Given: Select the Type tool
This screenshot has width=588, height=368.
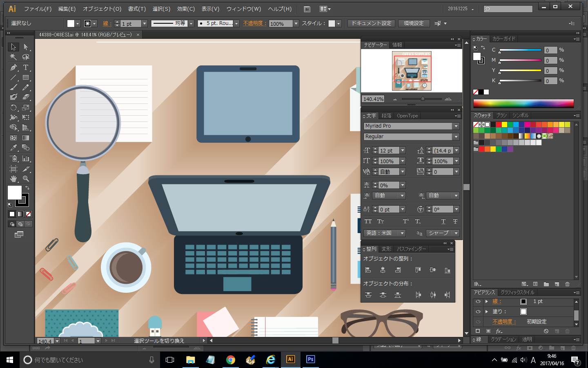Looking at the screenshot, I should (x=26, y=67).
